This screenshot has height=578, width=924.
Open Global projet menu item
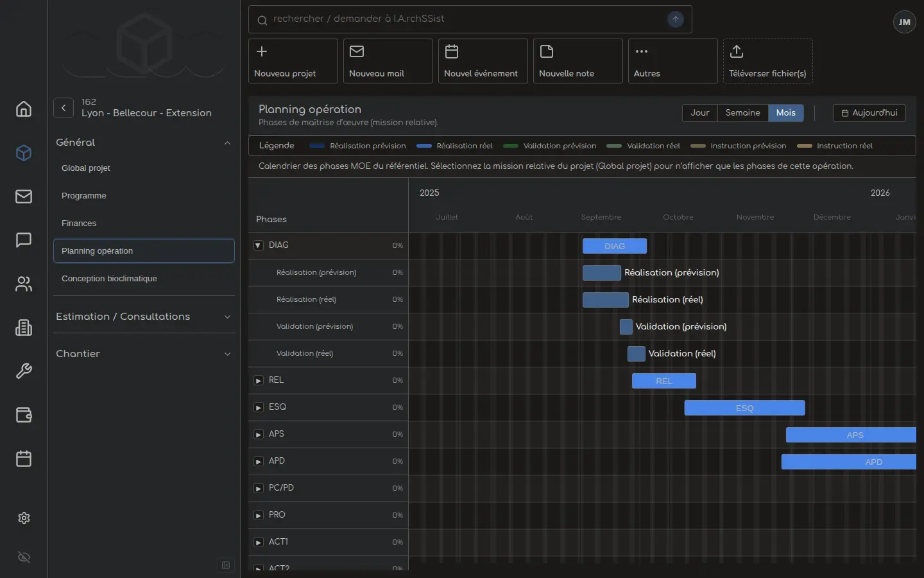point(144,168)
